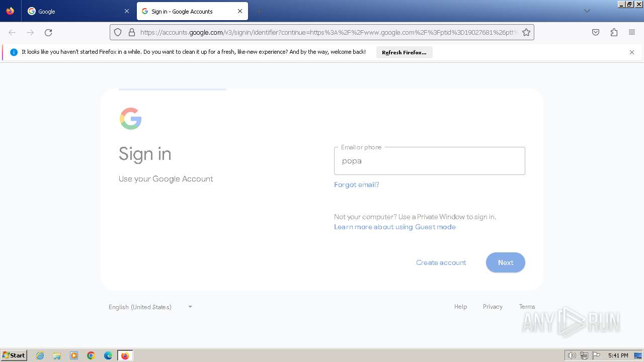Open the Help footer link

pos(461,307)
